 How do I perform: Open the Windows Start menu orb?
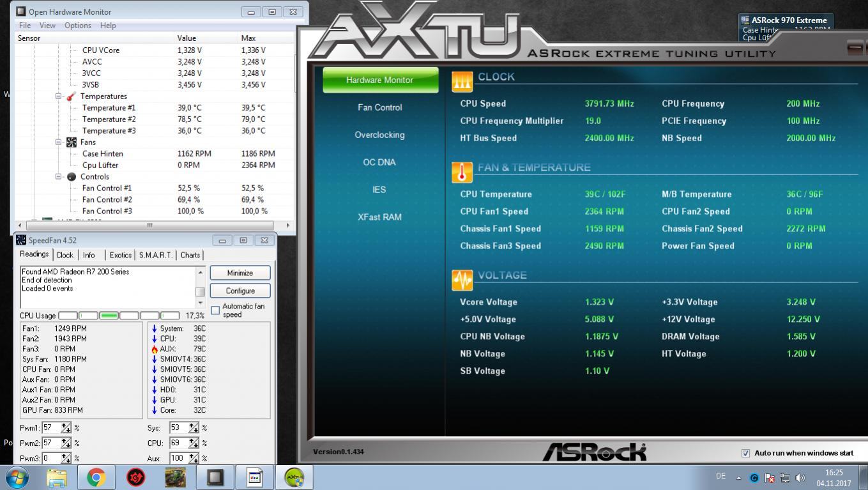(x=17, y=477)
